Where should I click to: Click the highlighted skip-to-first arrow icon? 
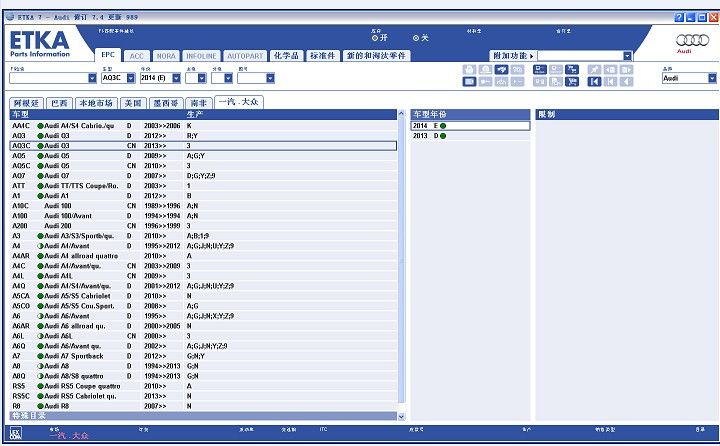pos(594,82)
